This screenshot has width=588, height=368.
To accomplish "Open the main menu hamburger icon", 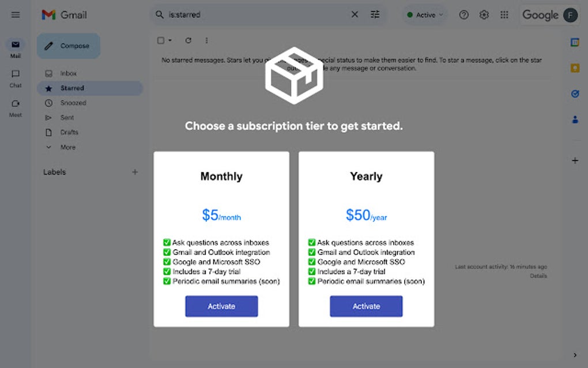I will (16, 14).
